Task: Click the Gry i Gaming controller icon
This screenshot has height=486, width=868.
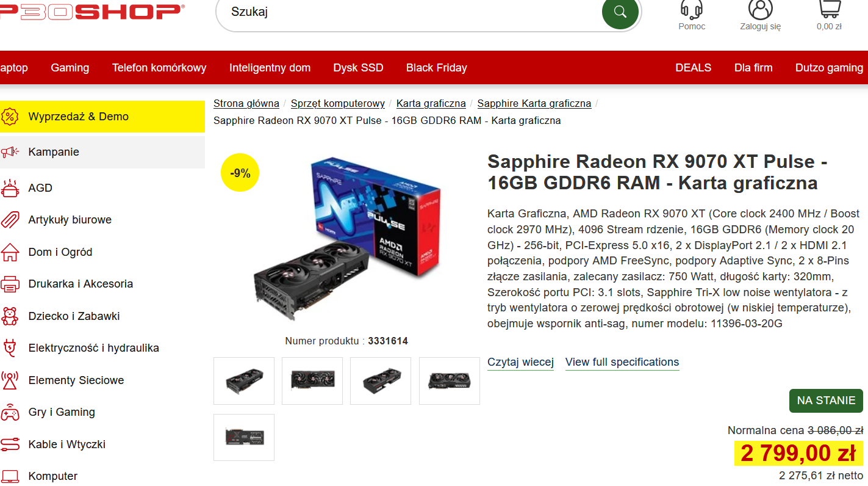Action: point(10,412)
